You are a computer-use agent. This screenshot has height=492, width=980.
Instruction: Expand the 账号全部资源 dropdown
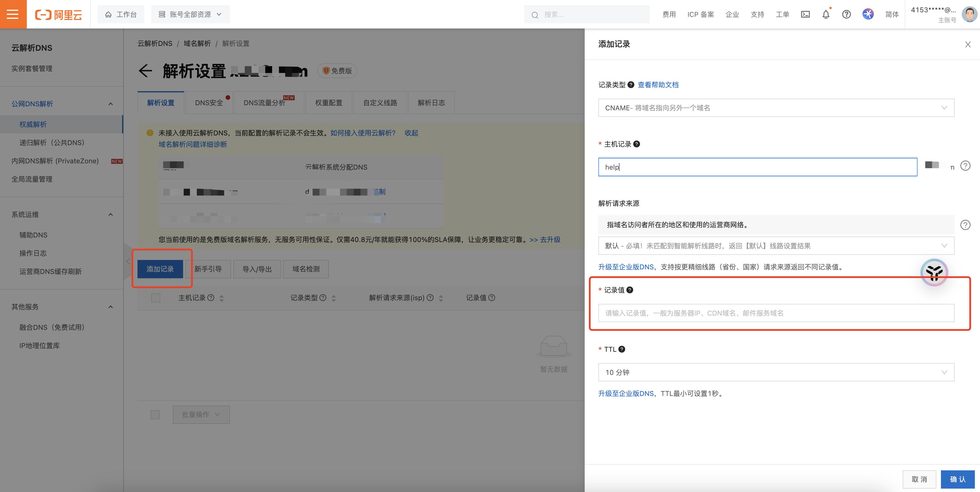pos(190,14)
